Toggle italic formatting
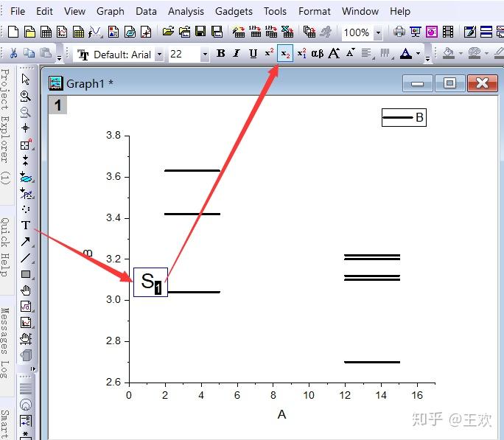Screen dimensions: 504x440 237,53
